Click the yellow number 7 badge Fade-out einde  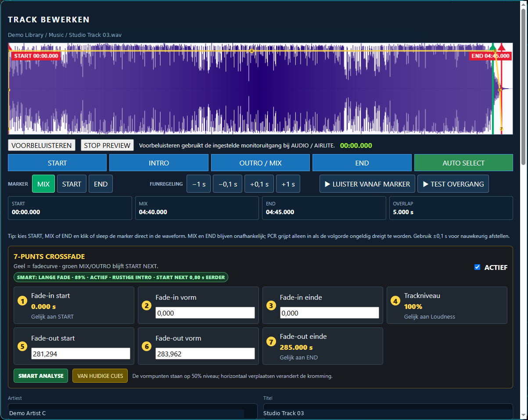click(x=271, y=341)
